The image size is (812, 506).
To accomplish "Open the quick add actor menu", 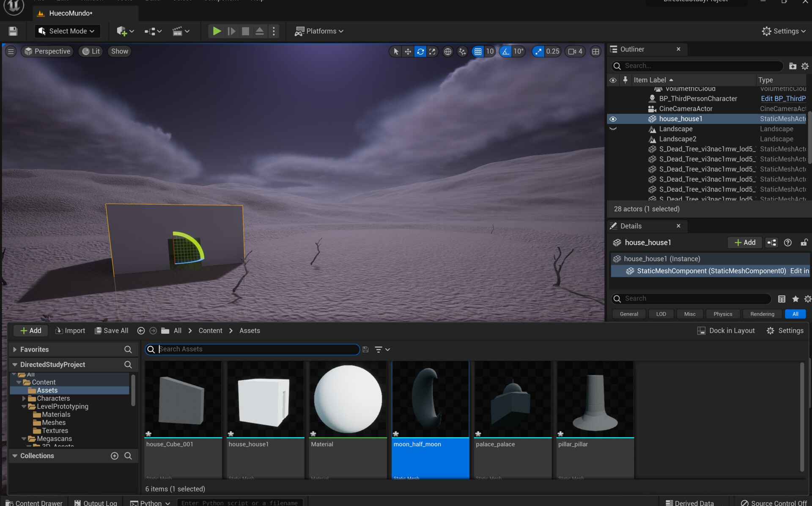I will [125, 31].
